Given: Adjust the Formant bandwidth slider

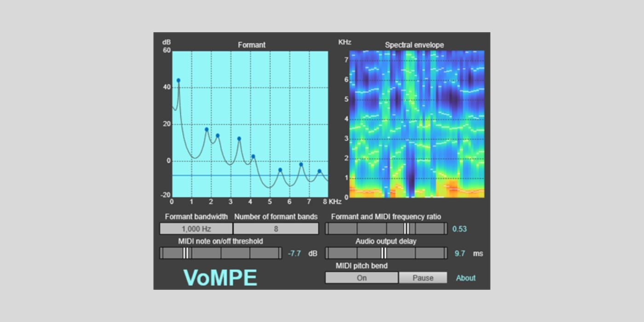Looking at the screenshot, I should click(x=195, y=228).
